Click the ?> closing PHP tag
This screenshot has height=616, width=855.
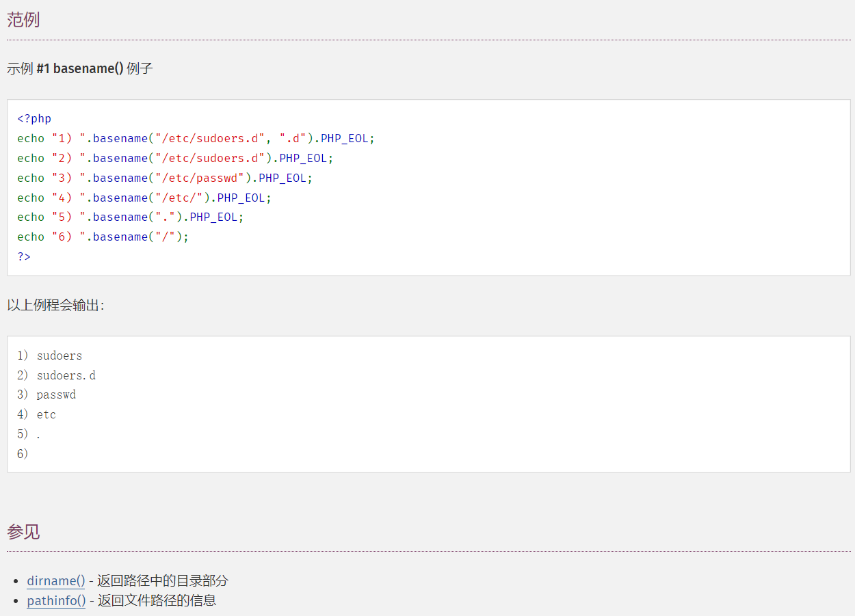[24, 256]
